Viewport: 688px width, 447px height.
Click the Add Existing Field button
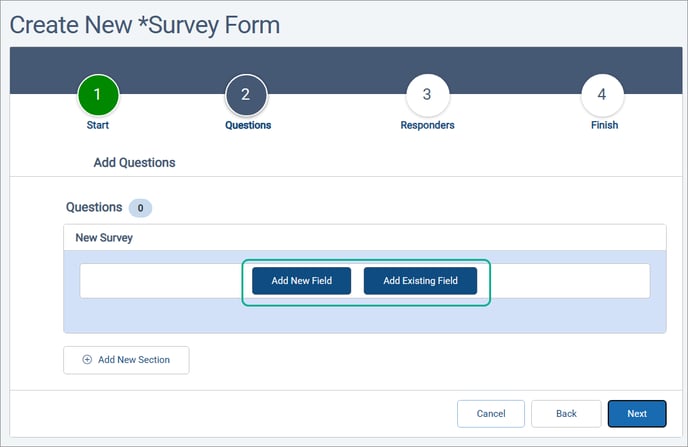pyautogui.click(x=420, y=281)
